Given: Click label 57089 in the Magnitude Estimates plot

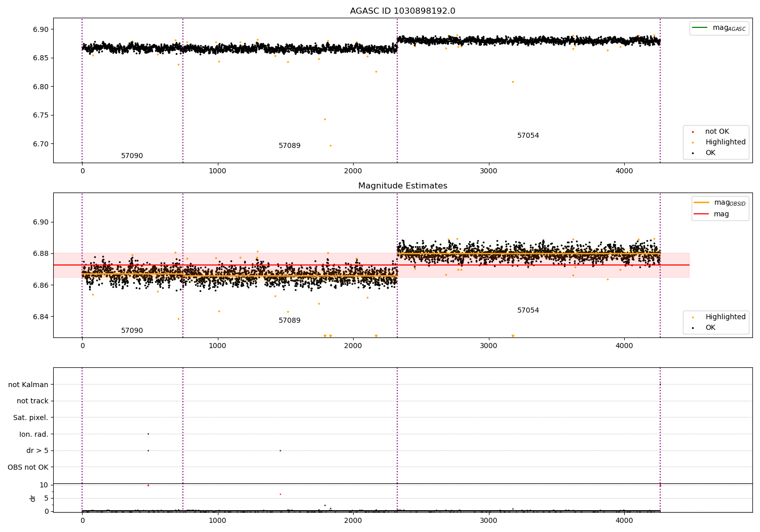Looking at the screenshot, I should tap(289, 321).
